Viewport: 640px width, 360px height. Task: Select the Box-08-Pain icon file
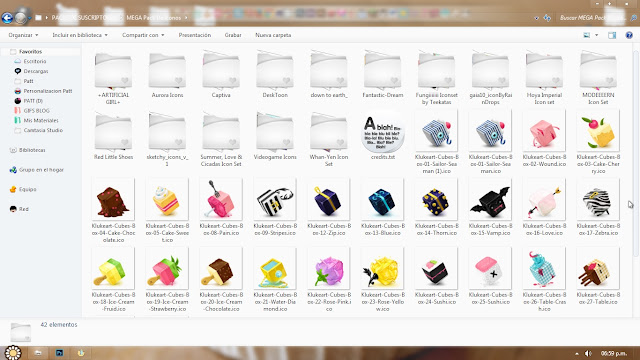(x=221, y=207)
